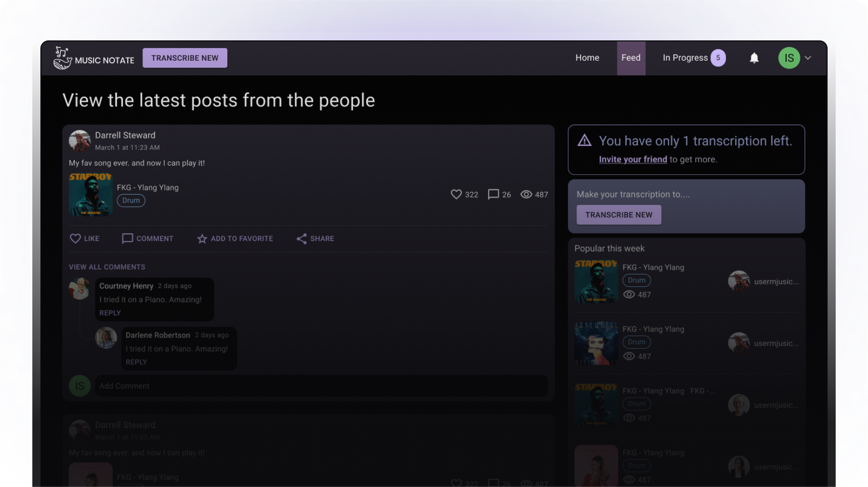The height and width of the screenshot is (487, 868).
Task: Click the Share icon on Darrell's post
Action: 302,238
